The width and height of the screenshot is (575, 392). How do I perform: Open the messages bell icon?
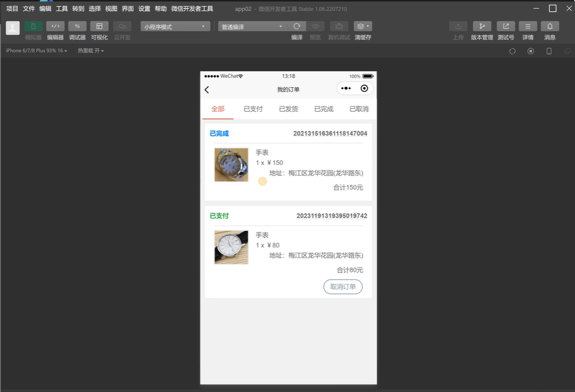549,27
